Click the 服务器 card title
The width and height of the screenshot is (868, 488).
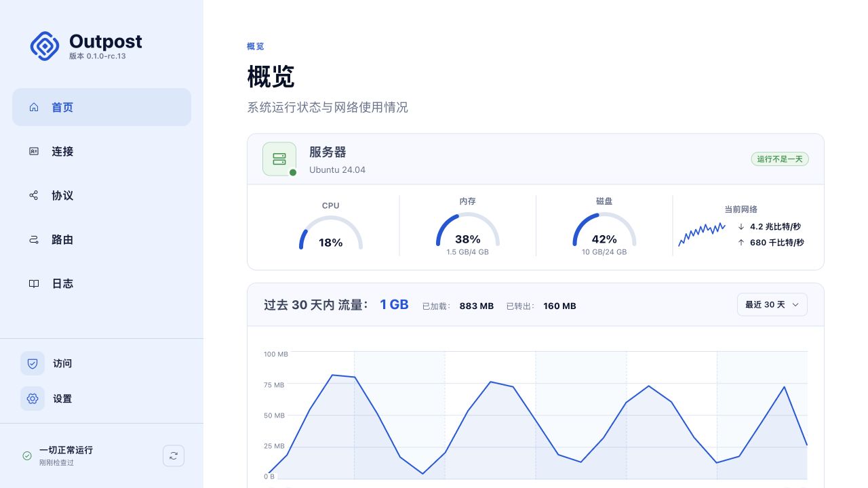click(x=328, y=152)
